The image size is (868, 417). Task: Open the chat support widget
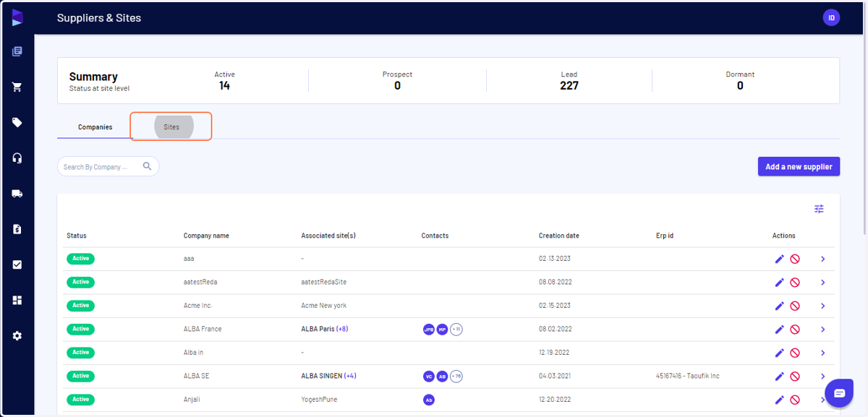coord(840,393)
